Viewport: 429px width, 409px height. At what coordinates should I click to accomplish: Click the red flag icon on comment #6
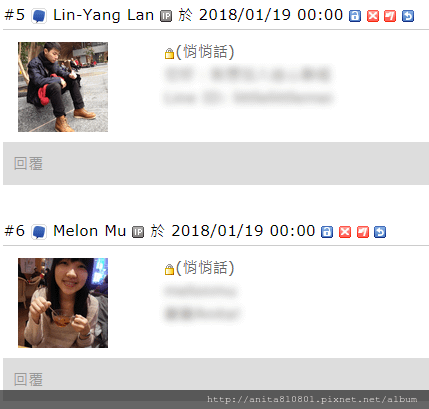(363, 232)
